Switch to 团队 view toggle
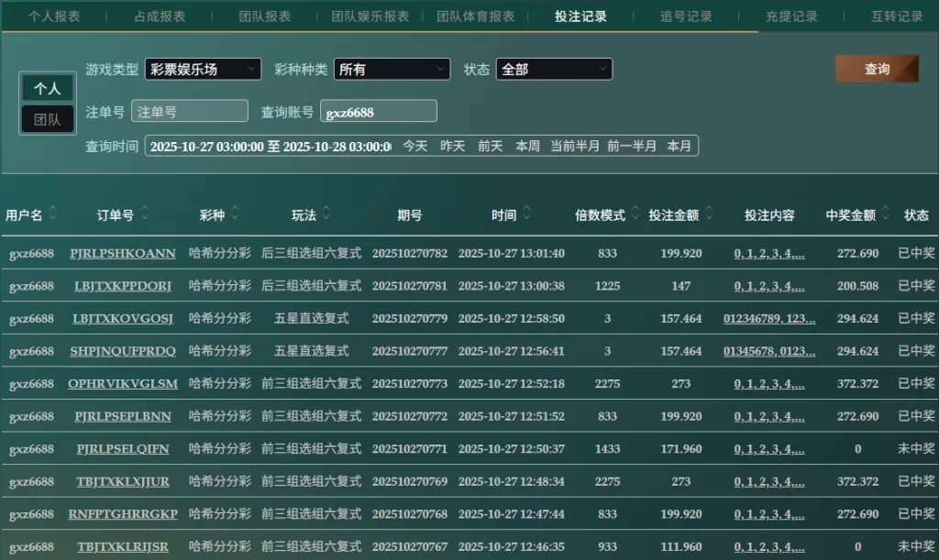 [48, 119]
